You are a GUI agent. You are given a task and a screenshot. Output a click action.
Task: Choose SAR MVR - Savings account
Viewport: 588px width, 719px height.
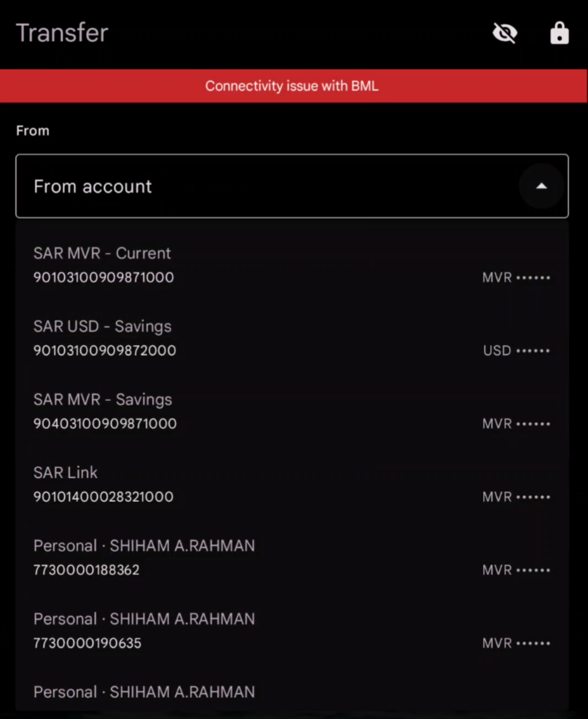point(292,411)
